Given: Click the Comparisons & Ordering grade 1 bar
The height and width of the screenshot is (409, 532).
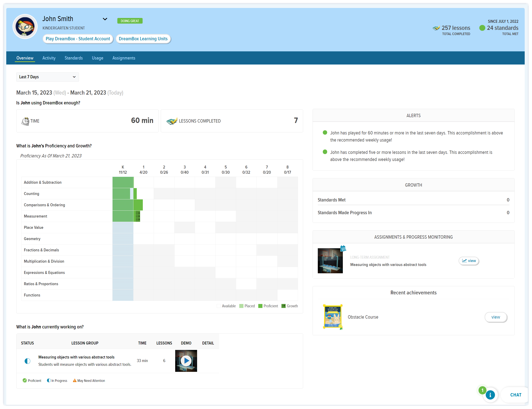Looking at the screenshot, I should pos(138,205).
